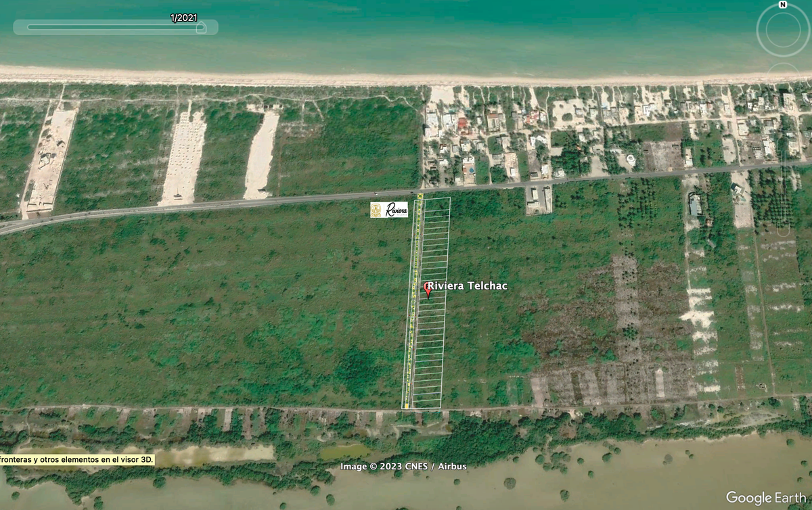The height and width of the screenshot is (510, 812).
Task: Click the move joystick circle below the compass
Action: pos(784,77)
